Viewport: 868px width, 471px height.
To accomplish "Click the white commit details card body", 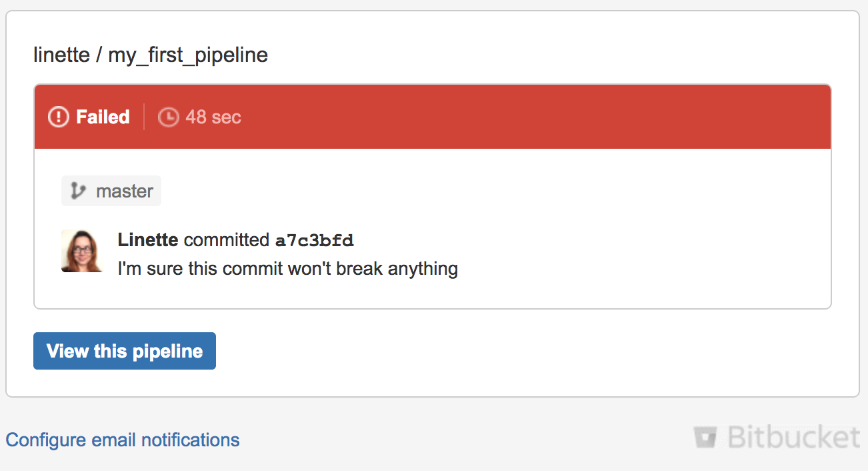I will [x=433, y=228].
